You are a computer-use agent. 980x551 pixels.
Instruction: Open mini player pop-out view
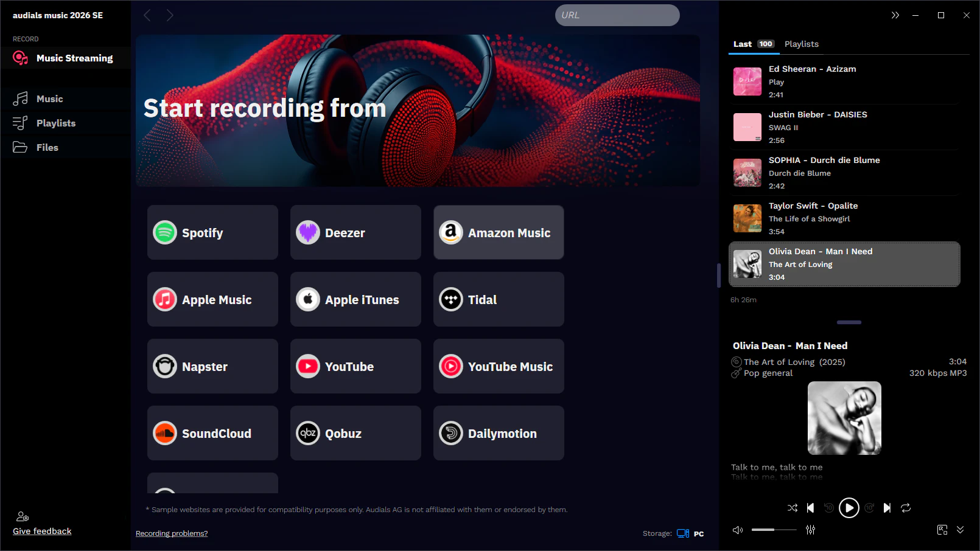click(x=942, y=530)
